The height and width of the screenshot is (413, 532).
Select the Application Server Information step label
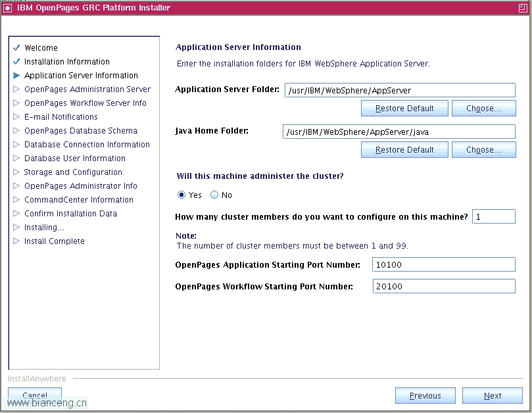(81, 76)
